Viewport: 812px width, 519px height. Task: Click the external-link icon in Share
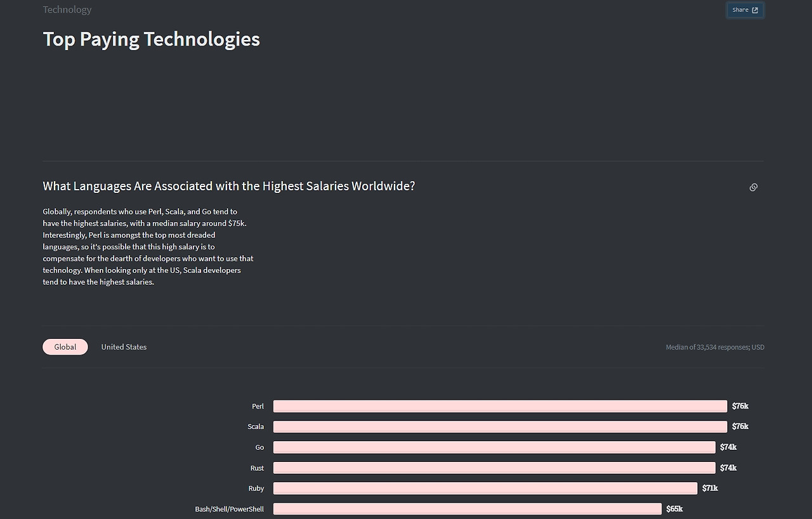[x=755, y=10]
